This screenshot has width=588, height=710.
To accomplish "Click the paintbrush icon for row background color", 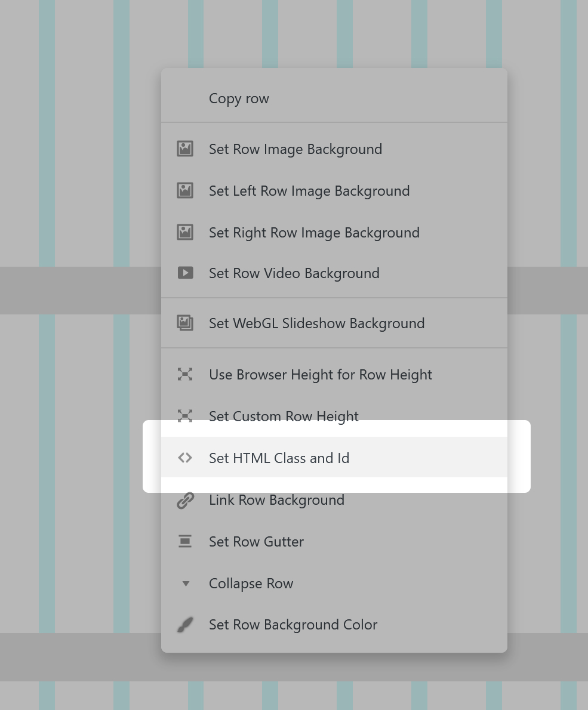I will coord(185,625).
